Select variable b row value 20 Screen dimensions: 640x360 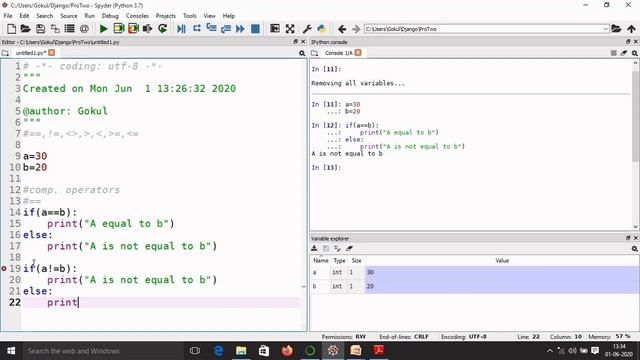[501, 286]
